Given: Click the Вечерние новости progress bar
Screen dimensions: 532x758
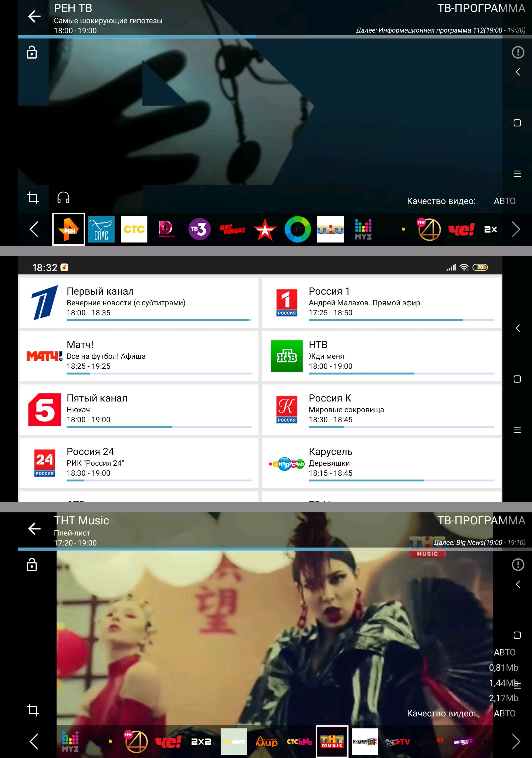Looking at the screenshot, I should coord(159,320).
